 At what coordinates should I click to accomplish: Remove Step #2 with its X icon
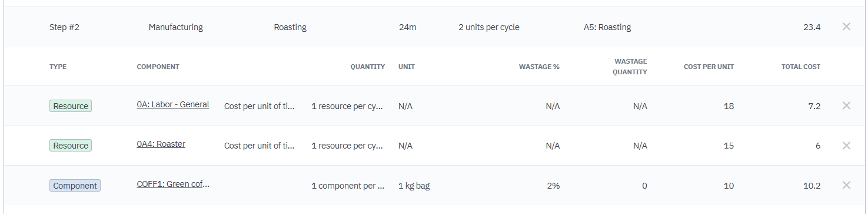[846, 27]
